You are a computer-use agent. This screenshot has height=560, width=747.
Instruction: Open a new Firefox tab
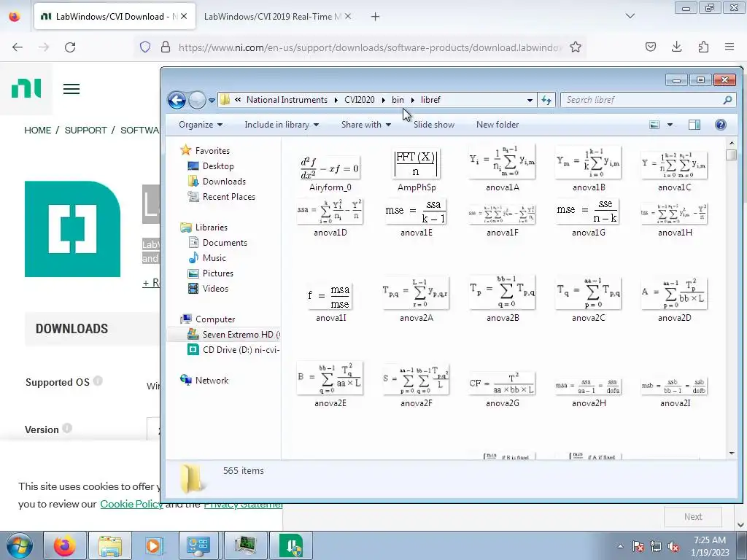(376, 17)
